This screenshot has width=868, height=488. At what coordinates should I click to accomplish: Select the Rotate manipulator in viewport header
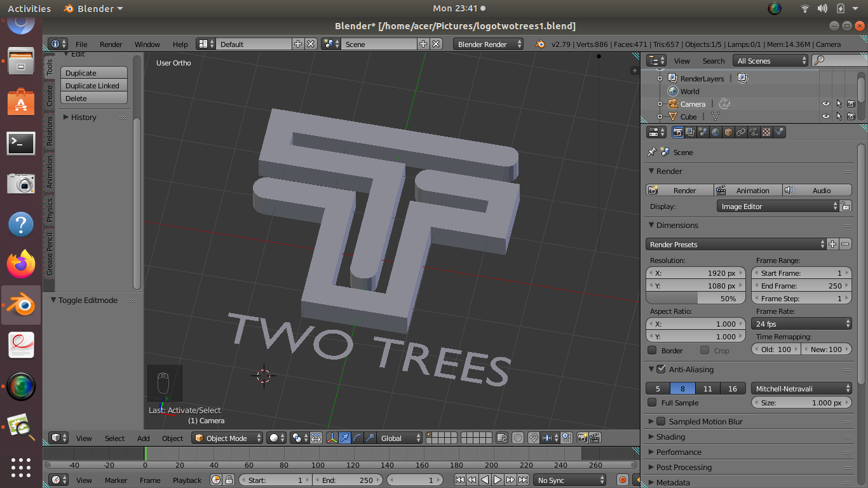click(357, 438)
